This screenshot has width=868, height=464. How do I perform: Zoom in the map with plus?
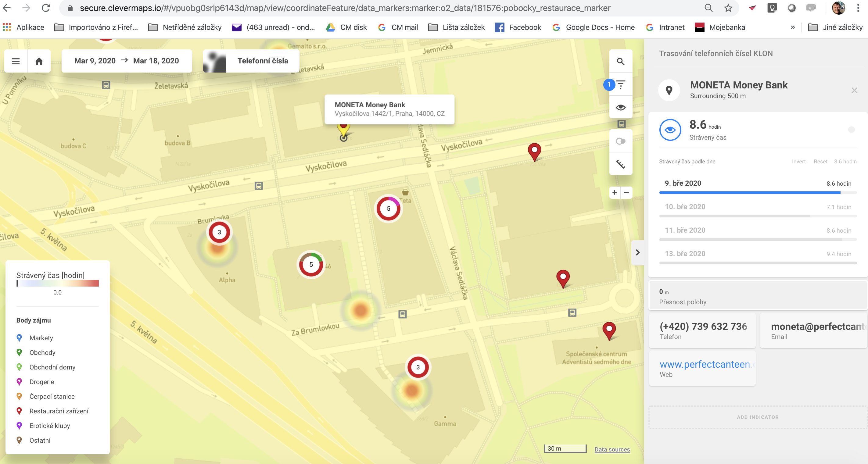coord(615,193)
